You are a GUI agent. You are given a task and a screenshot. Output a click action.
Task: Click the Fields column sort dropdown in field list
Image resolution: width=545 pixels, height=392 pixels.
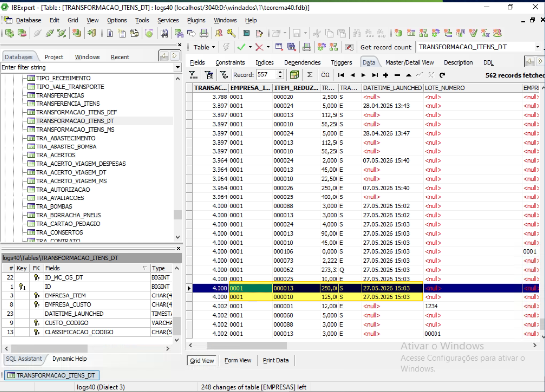point(145,268)
